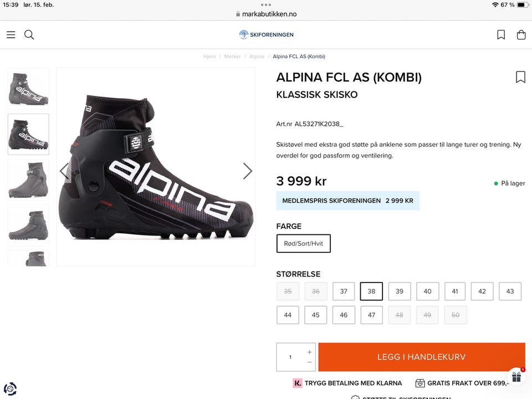The height and width of the screenshot is (399, 532).
Task: Click Legg i handlekurv button
Action: [421, 357]
